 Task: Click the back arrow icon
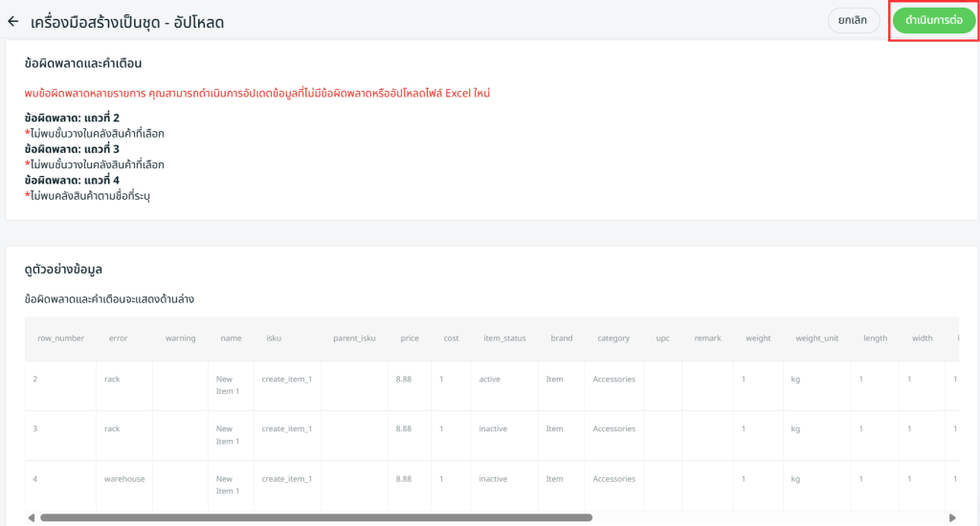coord(13,21)
